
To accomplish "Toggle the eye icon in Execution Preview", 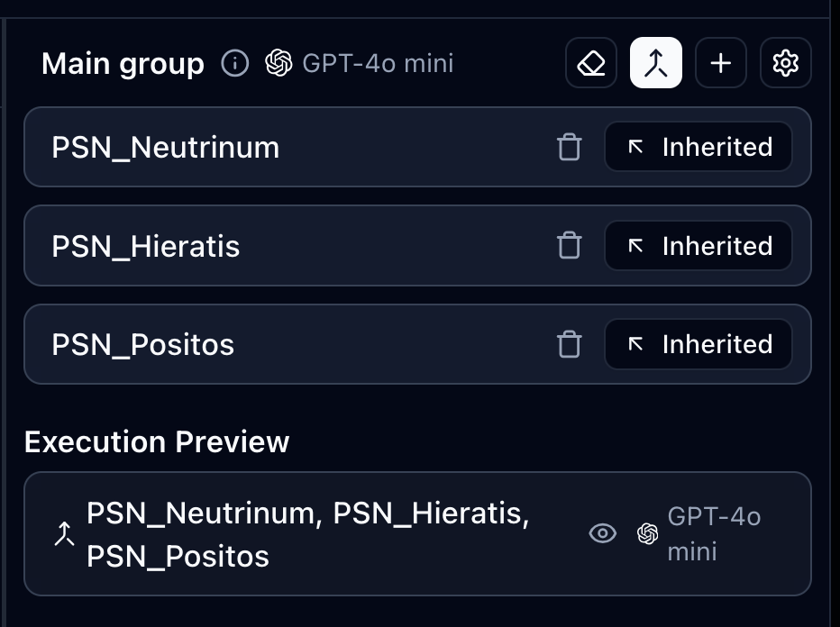I will [602, 533].
